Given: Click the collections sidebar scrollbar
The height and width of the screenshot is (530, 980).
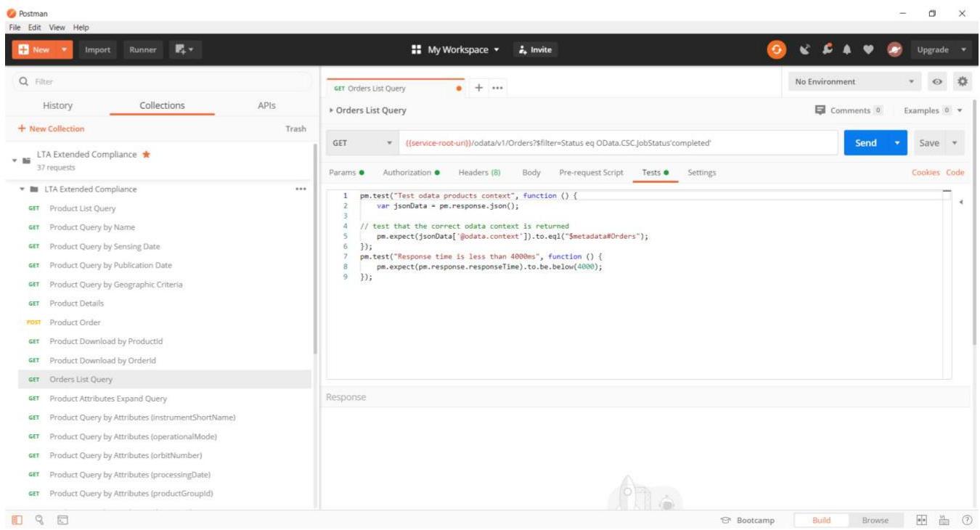Looking at the screenshot, I should click(x=315, y=249).
